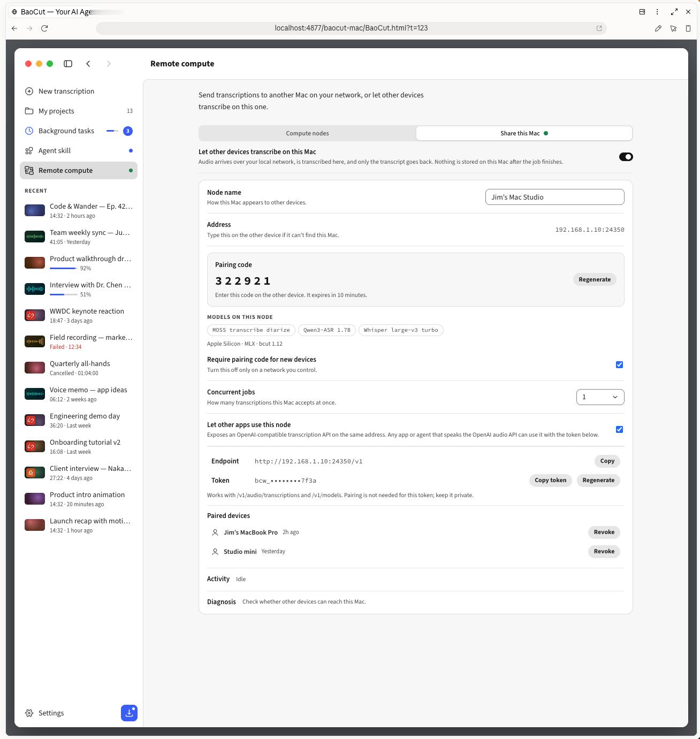The height and width of the screenshot is (739, 700).
Task: Open New transcription
Action: coord(79,91)
